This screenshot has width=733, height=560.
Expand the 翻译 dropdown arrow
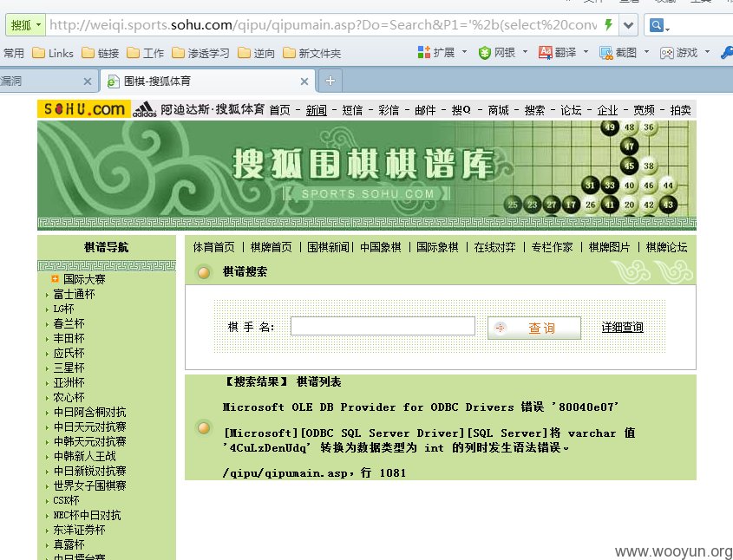[586, 52]
